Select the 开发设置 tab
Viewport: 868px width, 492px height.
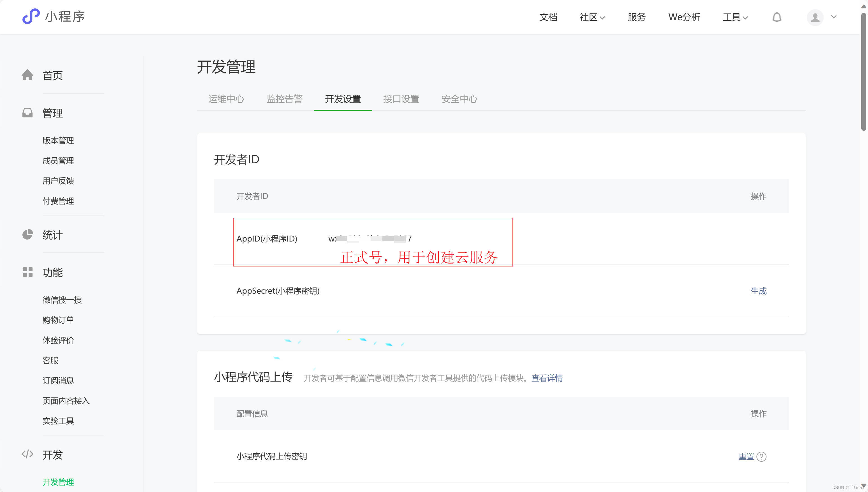343,99
